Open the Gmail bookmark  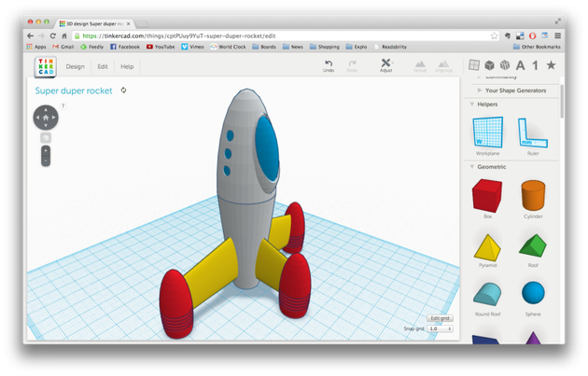pos(63,47)
